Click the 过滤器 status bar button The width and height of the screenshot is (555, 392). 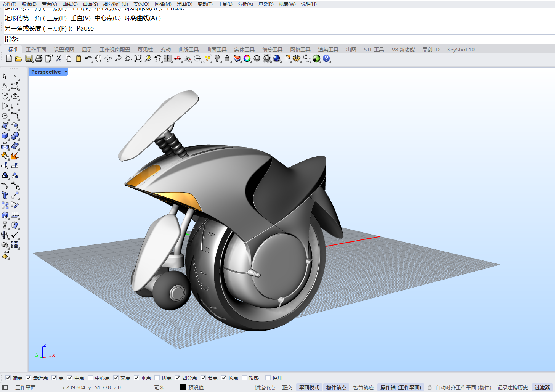[x=542, y=387]
